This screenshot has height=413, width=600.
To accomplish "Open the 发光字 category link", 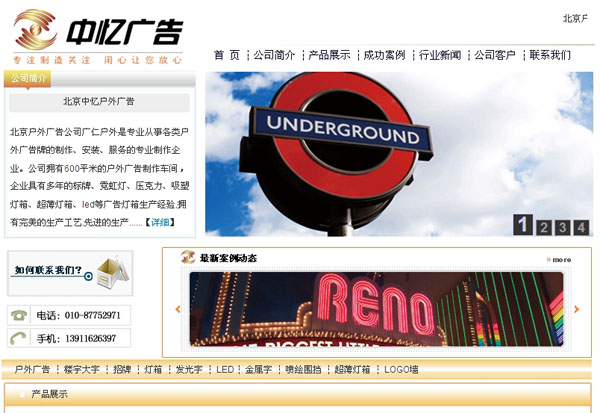I will tap(189, 370).
